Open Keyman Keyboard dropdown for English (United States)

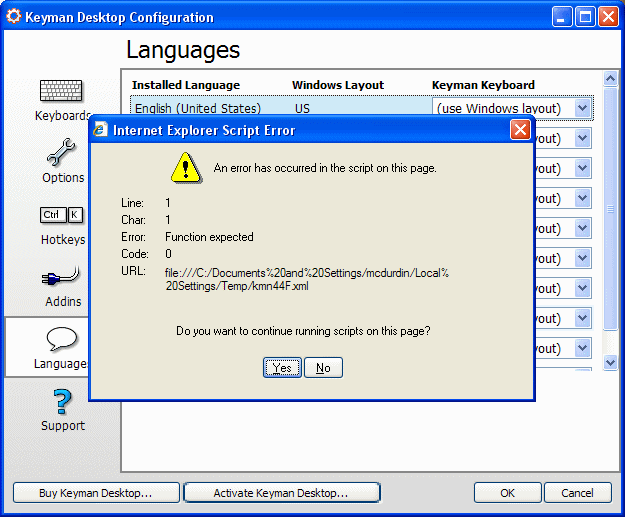(582, 108)
